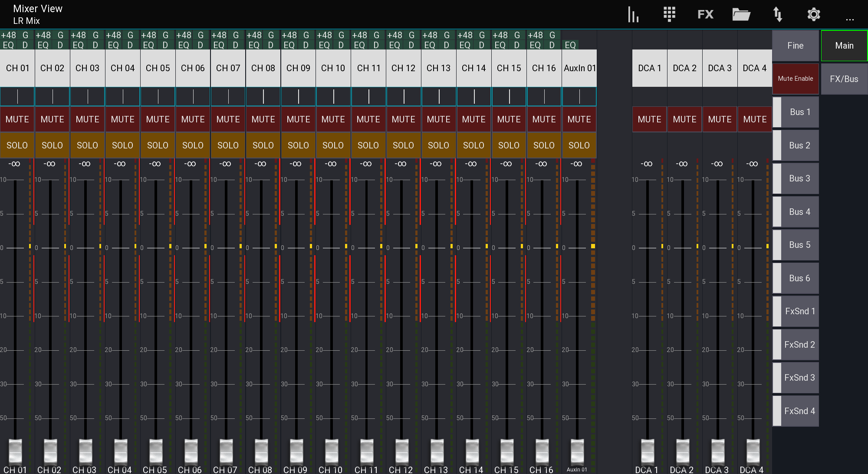
Task: Click the dynamics (D) indicator on CH 04
Action: coord(130,44)
